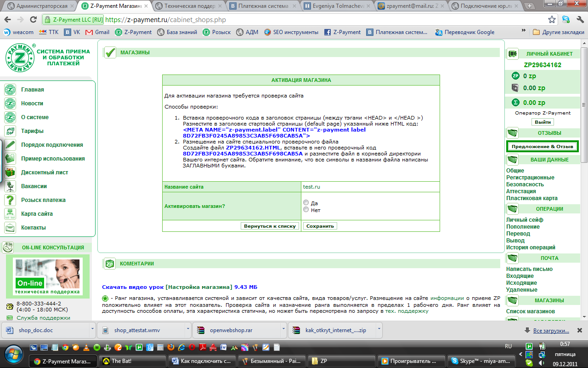Viewport: 588px width, 368px height.
Task: Click the Тарифы sidebar icon
Action: (10, 131)
